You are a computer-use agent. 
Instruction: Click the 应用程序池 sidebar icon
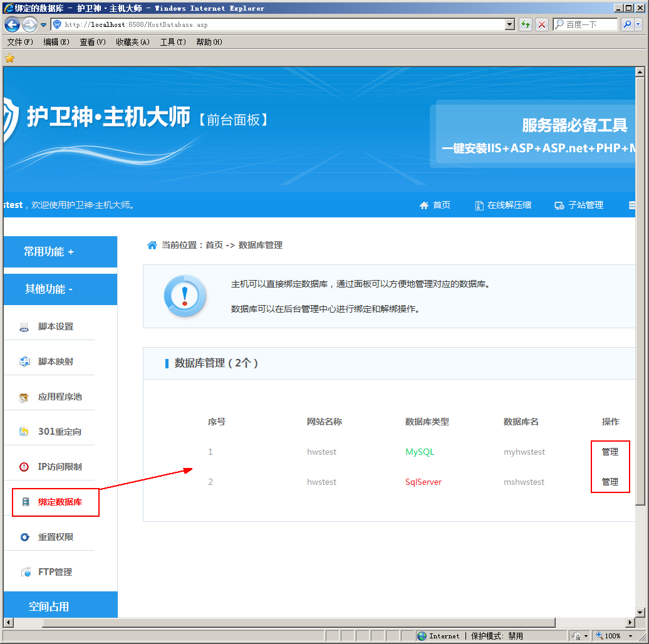(x=24, y=397)
